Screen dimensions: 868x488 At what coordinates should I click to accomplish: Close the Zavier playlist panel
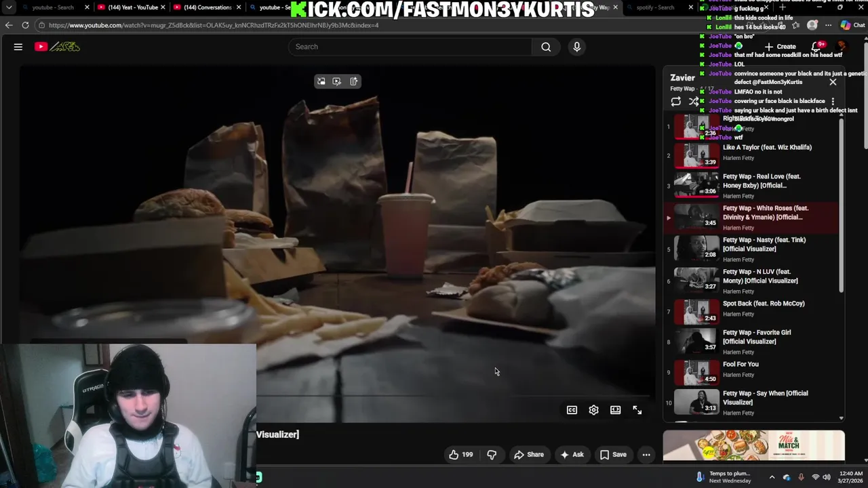(833, 82)
